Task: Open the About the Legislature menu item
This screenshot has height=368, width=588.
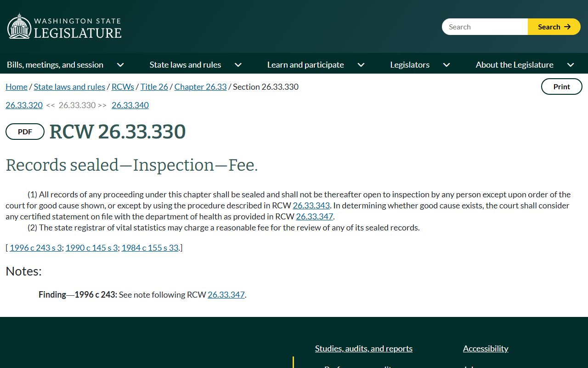Action: [514, 65]
